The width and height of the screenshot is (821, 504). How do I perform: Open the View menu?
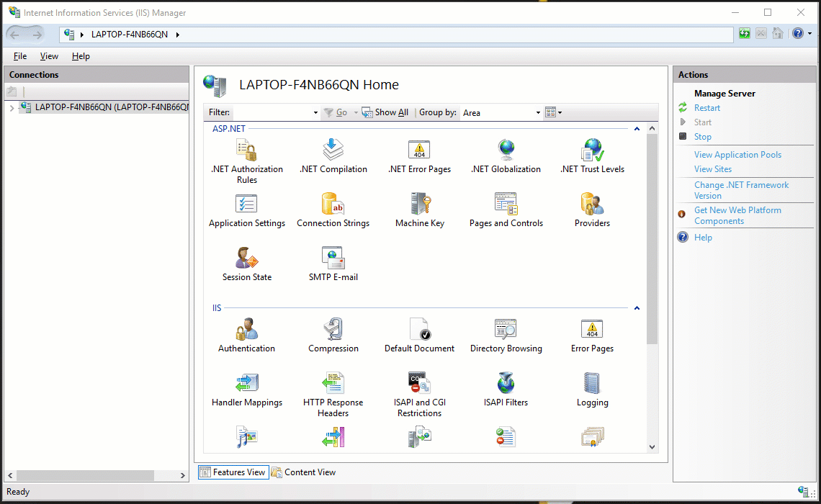coord(49,56)
